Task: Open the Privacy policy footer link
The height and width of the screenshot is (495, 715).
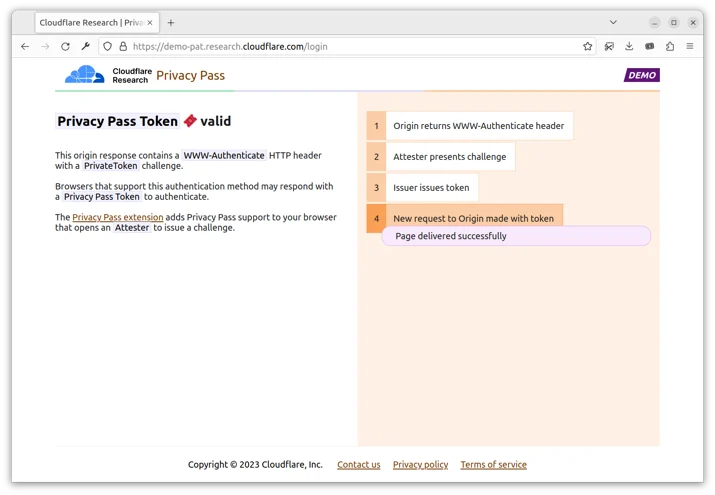Action: pyautogui.click(x=420, y=465)
